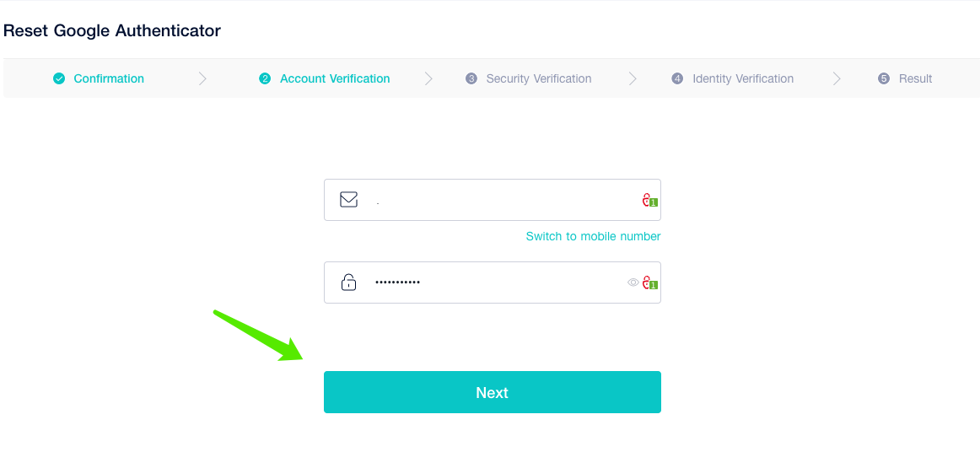Viewport: 980px width, 452px height.
Task: Click the envelope icon in email field
Action: [x=348, y=200]
